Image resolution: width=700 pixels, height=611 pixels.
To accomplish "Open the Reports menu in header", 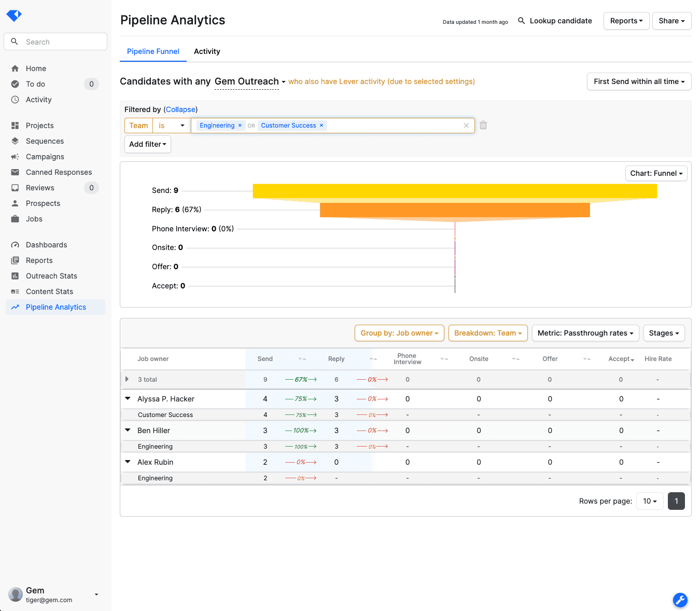I will (x=626, y=21).
